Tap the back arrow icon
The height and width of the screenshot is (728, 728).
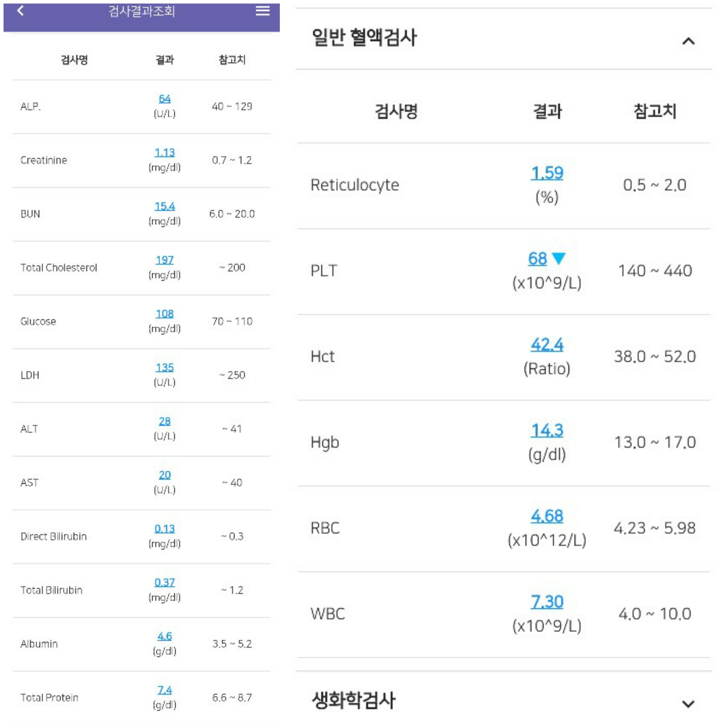click(x=21, y=11)
